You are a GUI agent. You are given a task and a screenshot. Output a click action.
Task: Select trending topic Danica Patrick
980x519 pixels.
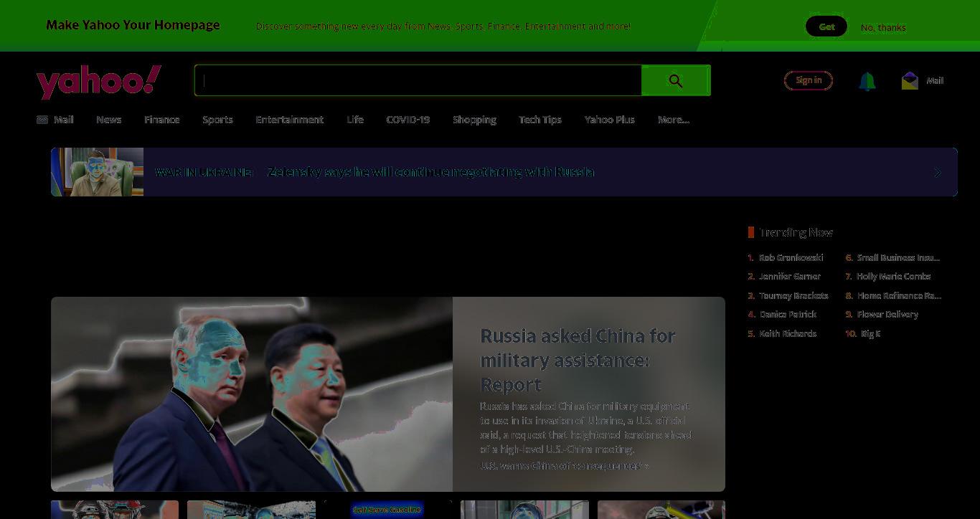[x=788, y=314]
